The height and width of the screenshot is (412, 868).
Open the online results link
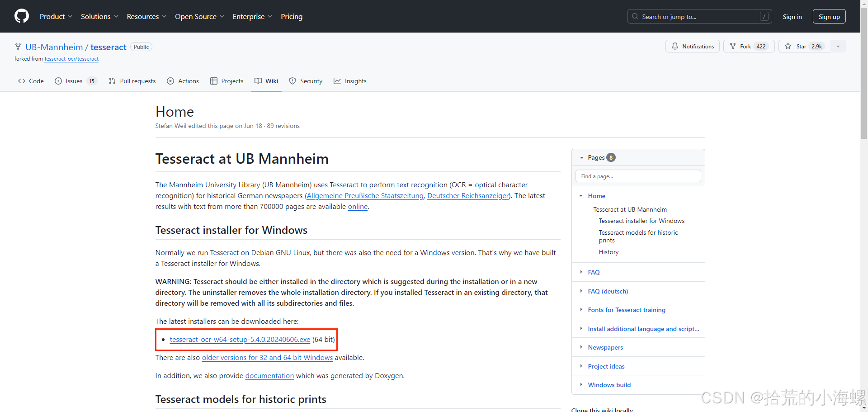[358, 207]
